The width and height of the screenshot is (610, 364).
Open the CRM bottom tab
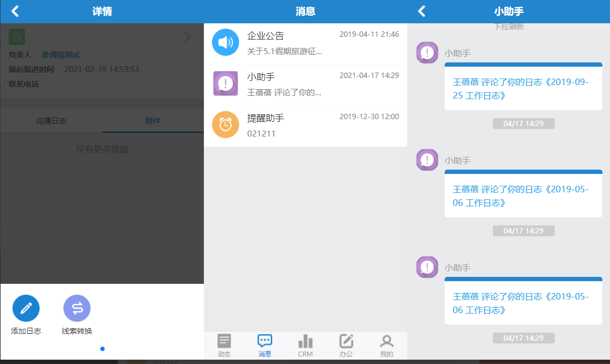[x=305, y=346]
